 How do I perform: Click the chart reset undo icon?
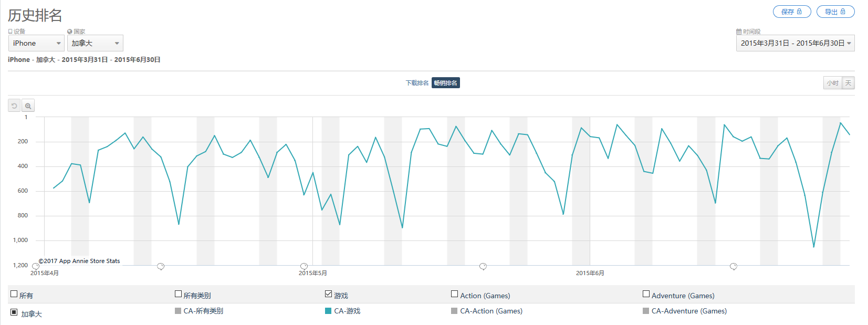pyautogui.click(x=14, y=106)
